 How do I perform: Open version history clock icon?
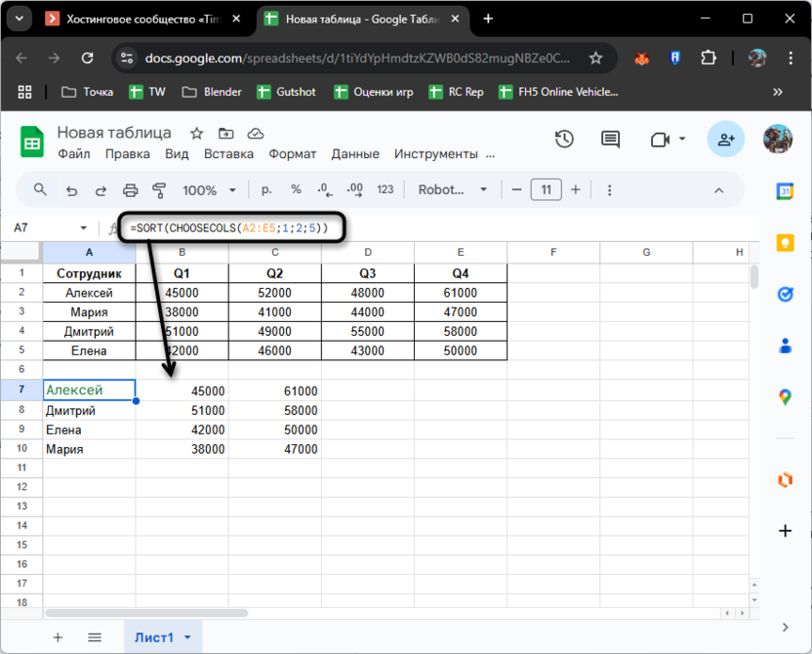(564, 140)
